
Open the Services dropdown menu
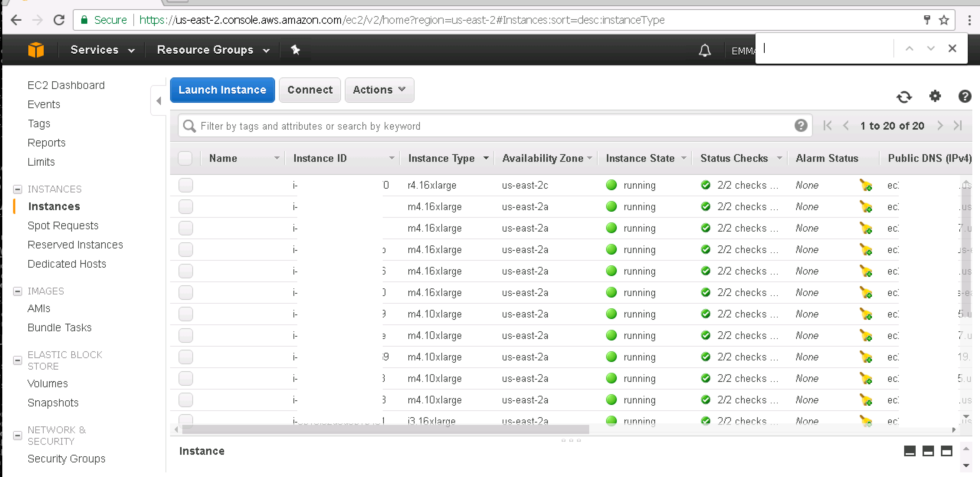pyautogui.click(x=103, y=50)
